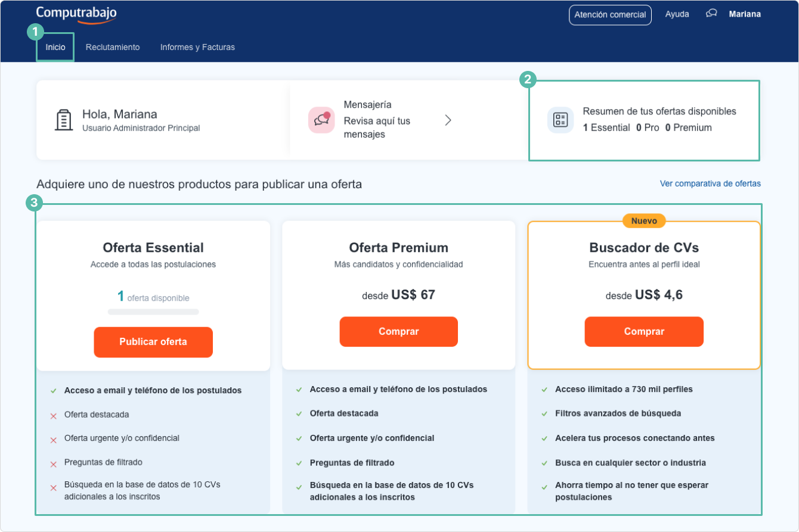Switch to the Reclutamiento tab

click(113, 46)
